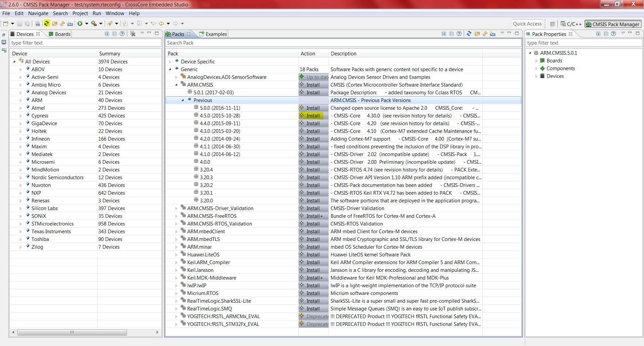Click the yellow check-for-updates arrows in Packs panel
The image size is (644, 346).
pyautogui.click(x=485, y=34)
